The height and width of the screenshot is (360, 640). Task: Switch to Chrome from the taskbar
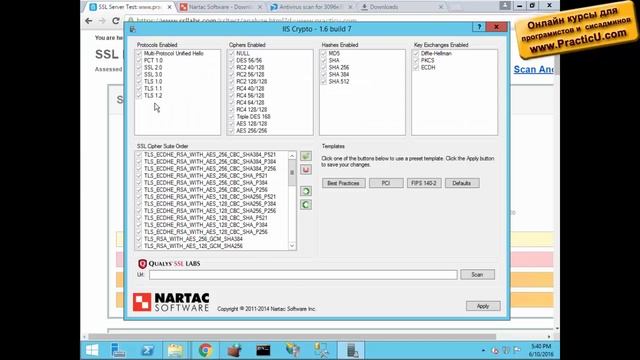(x=205, y=350)
